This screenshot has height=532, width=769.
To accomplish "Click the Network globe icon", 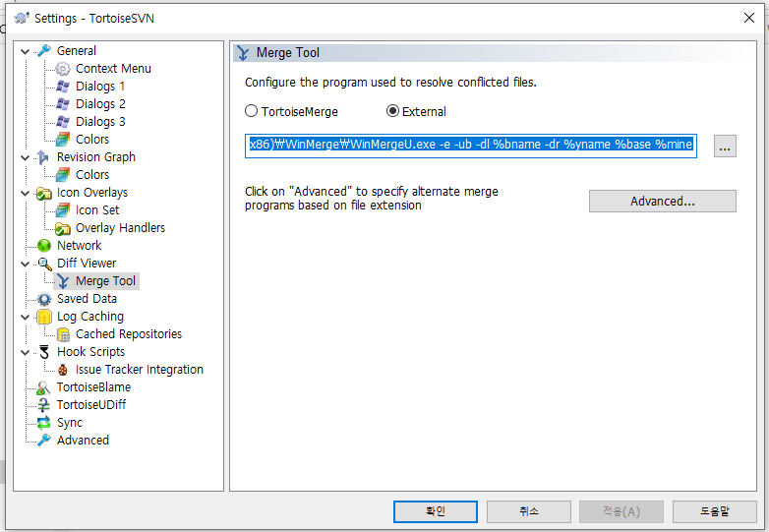I will [x=44, y=246].
